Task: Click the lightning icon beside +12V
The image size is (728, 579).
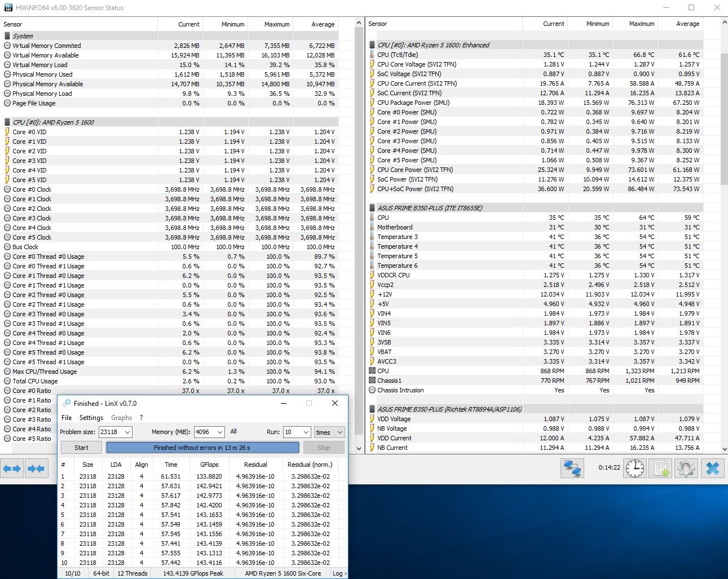Action: click(x=372, y=294)
